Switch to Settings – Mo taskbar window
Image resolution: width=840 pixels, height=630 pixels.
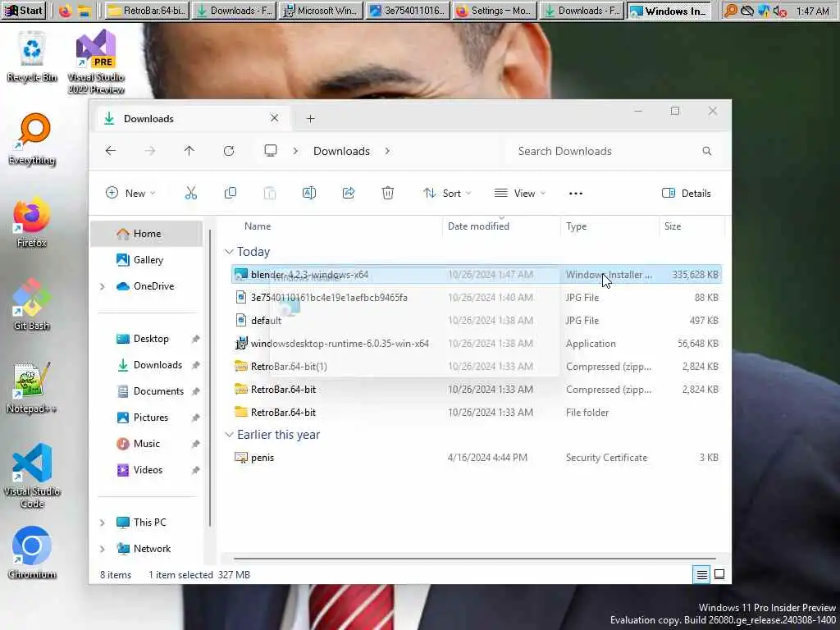pyautogui.click(x=495, y=11)
